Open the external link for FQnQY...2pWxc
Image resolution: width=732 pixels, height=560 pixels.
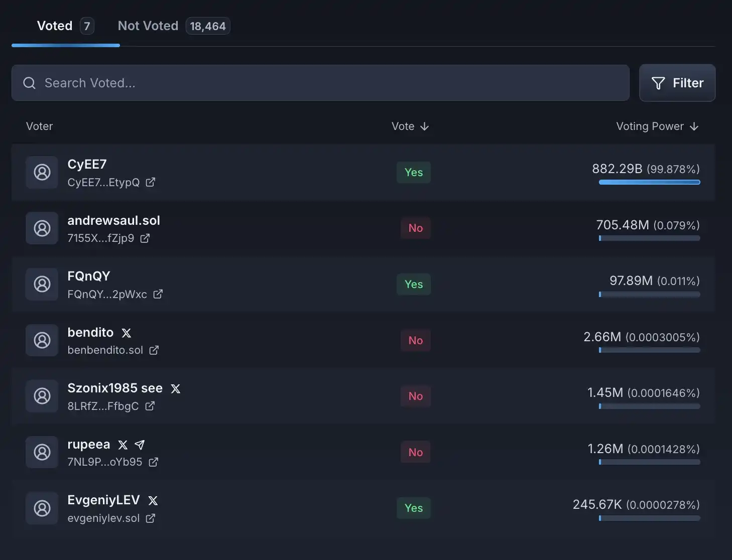pyautogui.click(x=158, y=294)
